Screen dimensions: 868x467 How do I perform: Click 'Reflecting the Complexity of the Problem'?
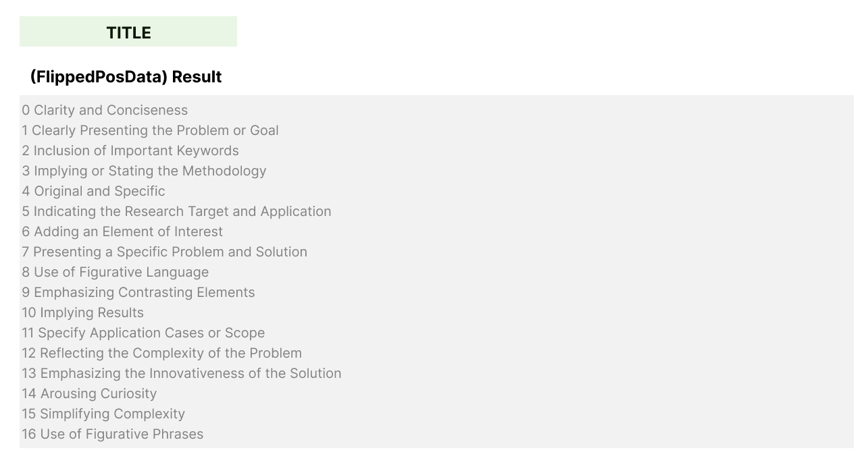[161, 353]
